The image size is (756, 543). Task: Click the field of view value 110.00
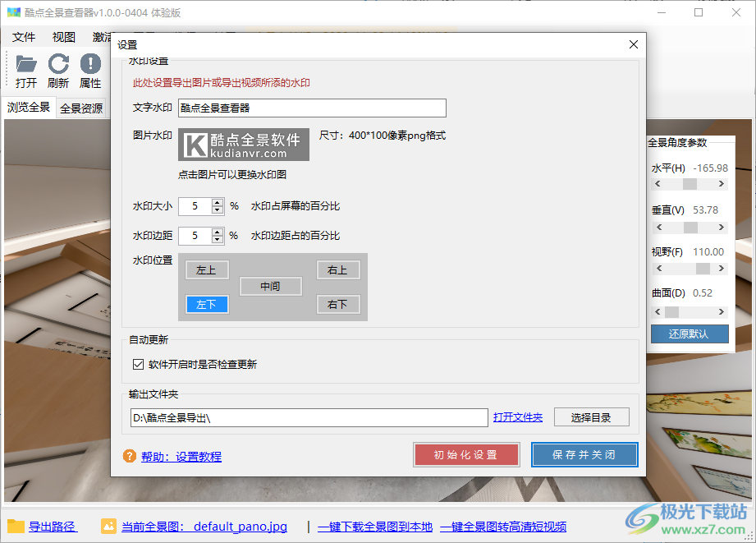point(708,252)
